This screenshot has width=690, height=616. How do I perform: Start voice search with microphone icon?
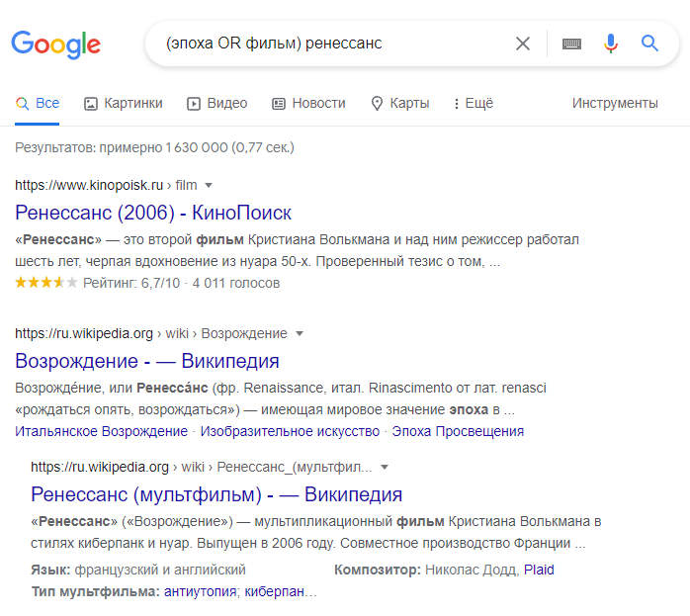[610, 44]
